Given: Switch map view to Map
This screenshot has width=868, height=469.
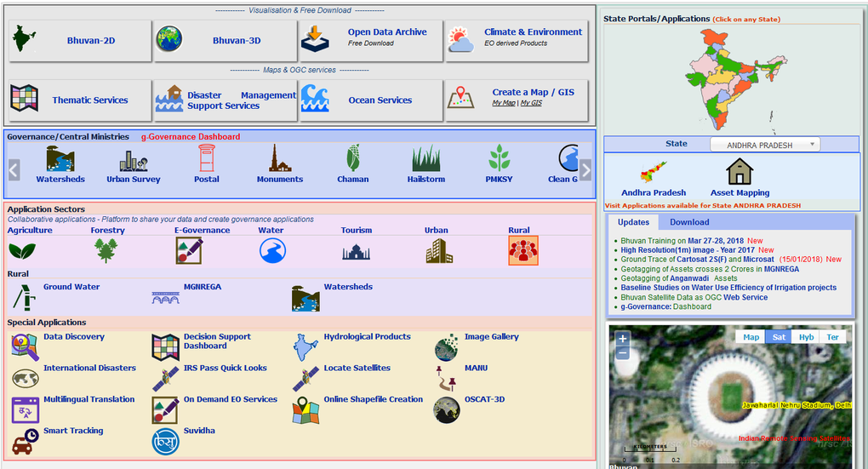Looking at the screenshot, I should pos(751,337).
